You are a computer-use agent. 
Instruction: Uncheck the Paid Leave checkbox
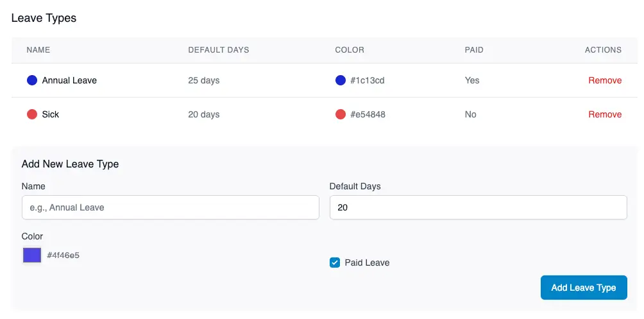(335, 263)
